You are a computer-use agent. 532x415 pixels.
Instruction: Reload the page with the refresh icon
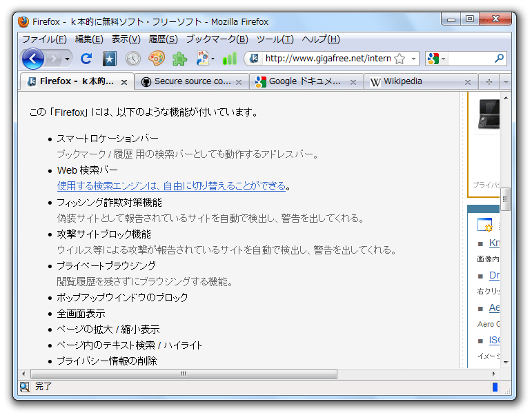point(86,59)
